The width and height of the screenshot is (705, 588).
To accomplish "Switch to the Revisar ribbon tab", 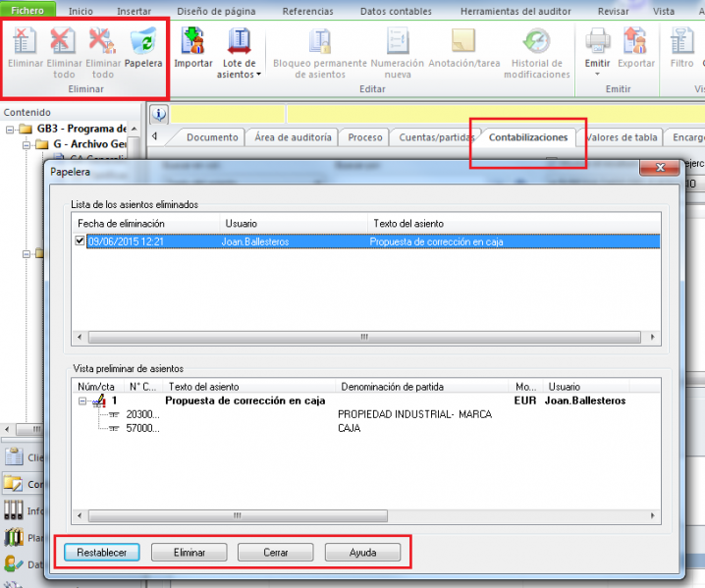I will tap(614, 11).
